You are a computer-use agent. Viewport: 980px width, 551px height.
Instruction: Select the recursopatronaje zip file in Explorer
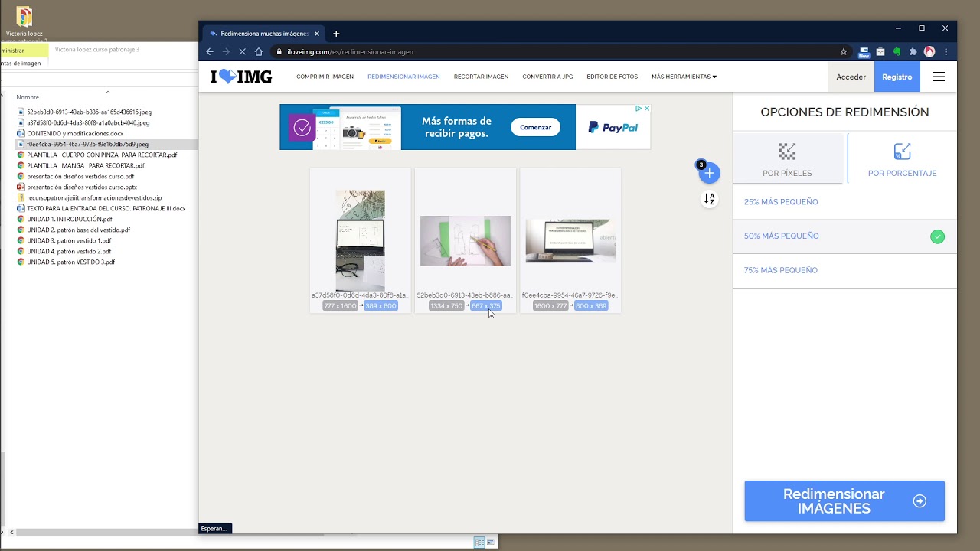tap(94, 197)
